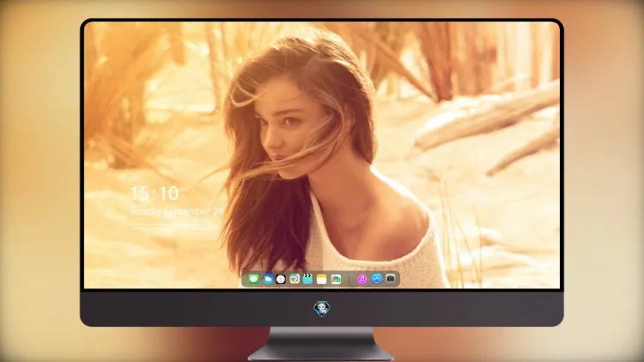Open the green Messages dock icon
The width and height of the screenshot is (644, 362).
pyautogui.click(x=253, y=279)
